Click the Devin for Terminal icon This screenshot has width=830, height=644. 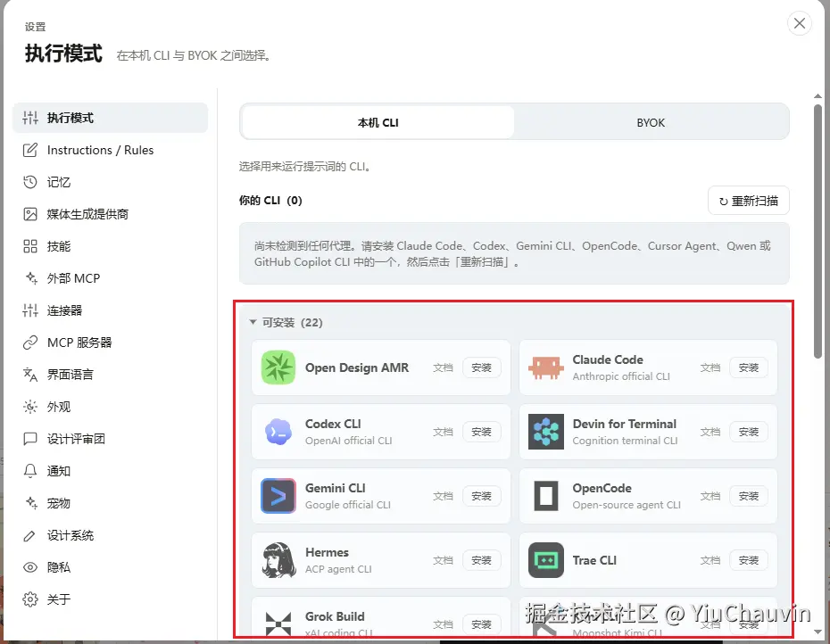coord(545,432)
